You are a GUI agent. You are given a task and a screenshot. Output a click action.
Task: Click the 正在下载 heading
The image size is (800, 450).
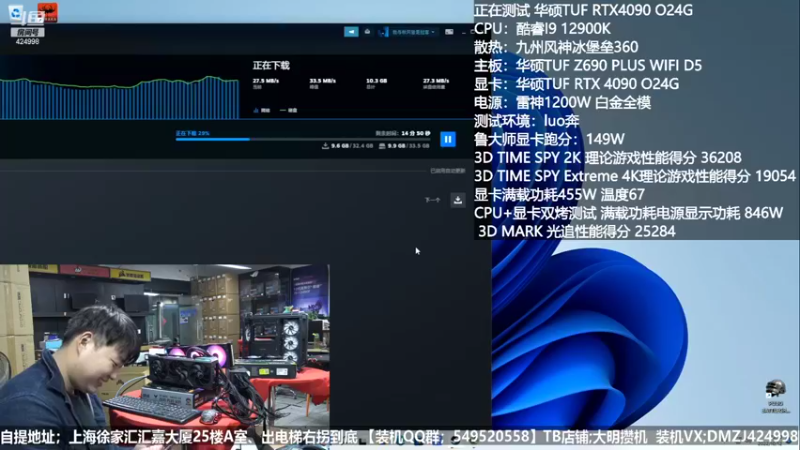(x=271, y=65)
